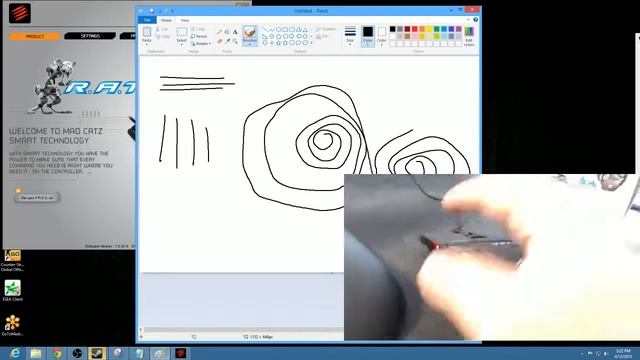Open the Paste dropdown arrow
640x360 pixels.
147,44
